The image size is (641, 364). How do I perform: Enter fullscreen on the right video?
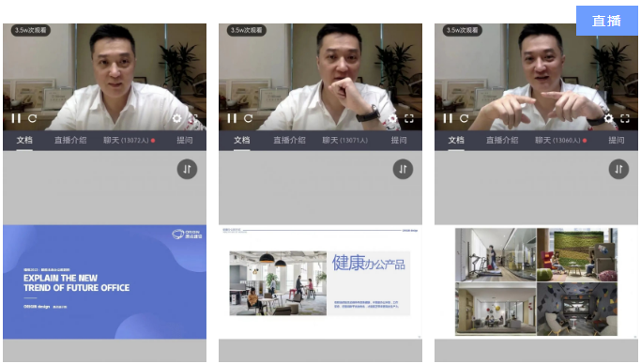[x=625, y=118]
